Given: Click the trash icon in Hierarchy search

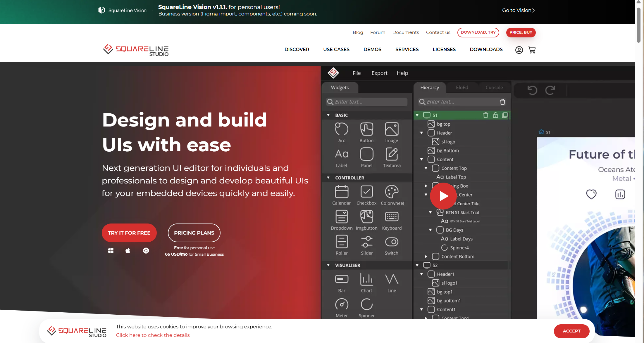Looking at the screenshot, I should 502,102.
